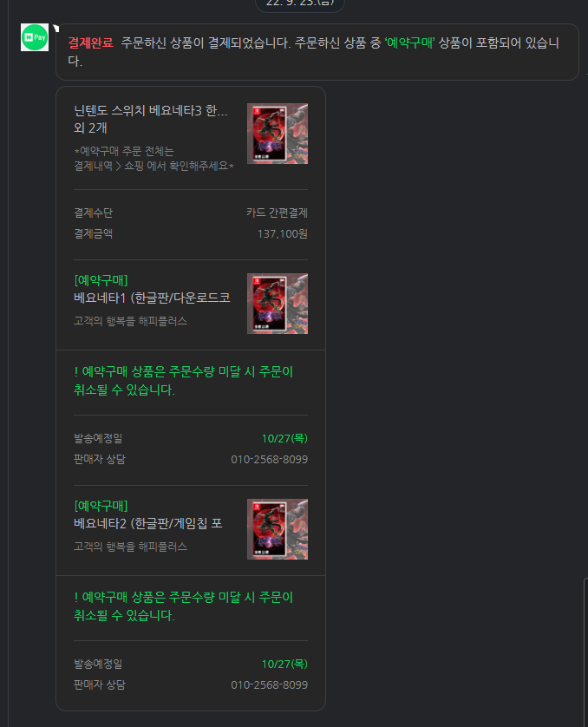Open the top Bayonetta 3 product thumbnail

coord(277,134)
